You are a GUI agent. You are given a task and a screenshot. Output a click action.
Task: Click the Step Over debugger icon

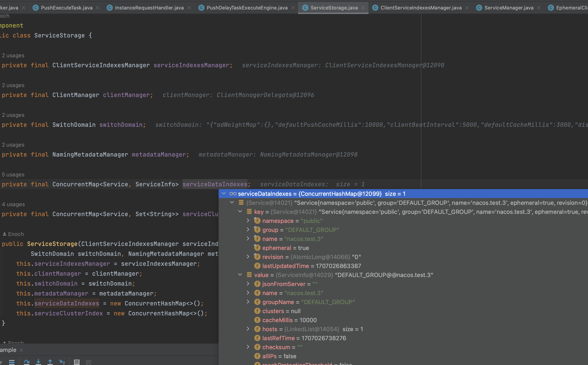[x=27, y=362]
